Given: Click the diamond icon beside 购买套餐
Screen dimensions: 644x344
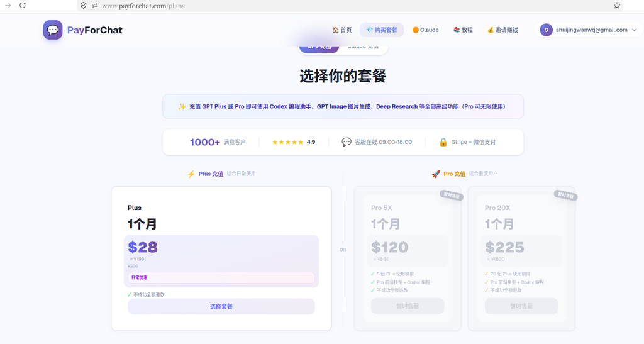Looking at the screenshot, I should tap(370, 30).
